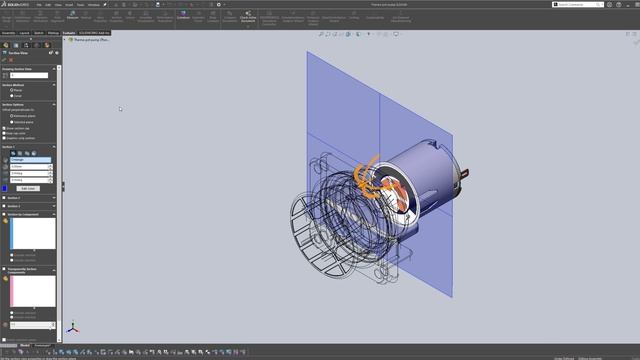Open the Options gear in the title bar
Screen dimensions: 640x360
tap(219, 4)
